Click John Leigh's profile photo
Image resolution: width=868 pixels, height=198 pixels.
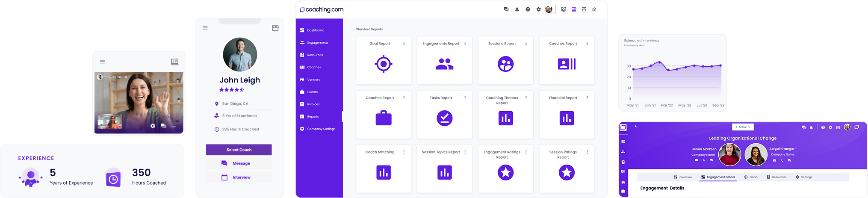(x=240, y=54)
